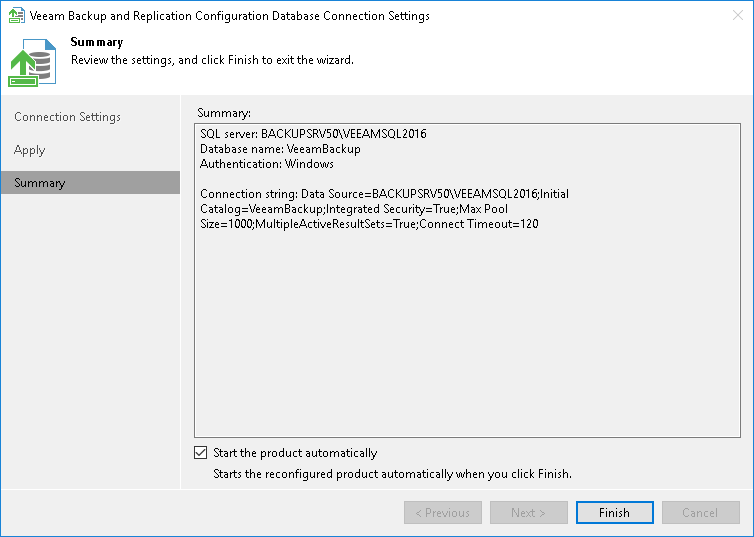Click the bold Summary heading in the header
This screenshot has height=537, width=754.
[x=97, y=43]
